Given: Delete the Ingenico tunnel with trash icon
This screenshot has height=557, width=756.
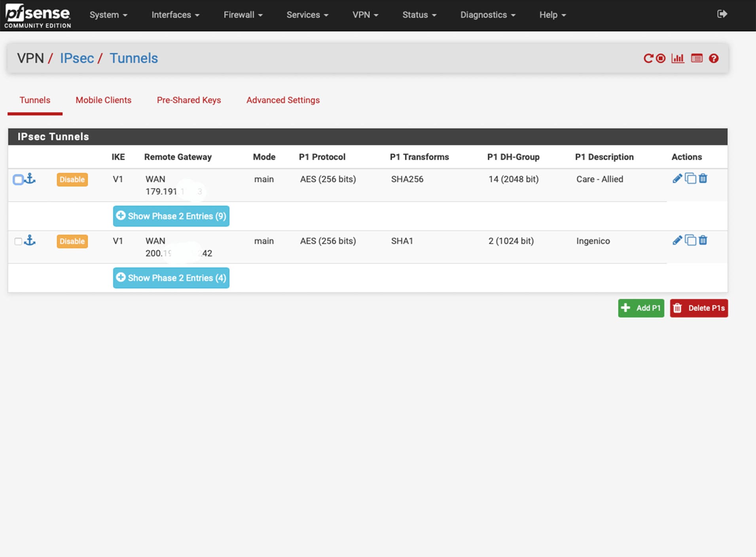Looking at the screenshot, I should pyautogui.click(x=703, y=241).
